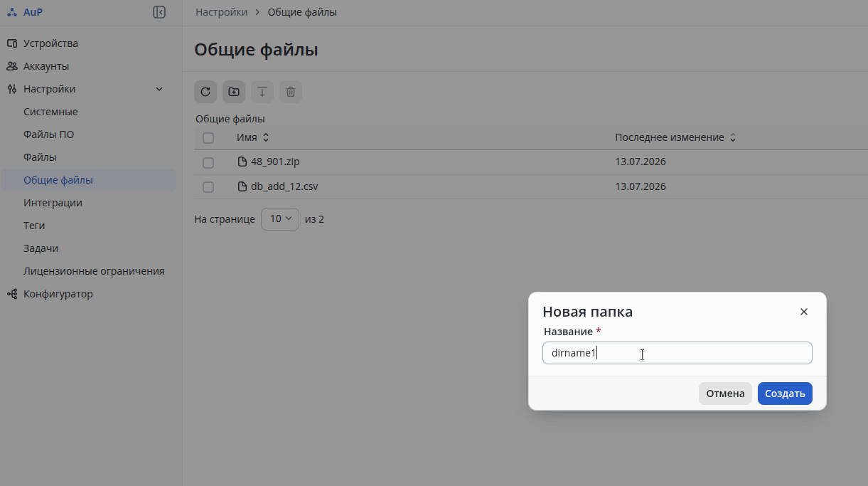Open Теги settings item
Viewport: 868px width, 486px height.
pyautogui.click(x=34, y=226)
